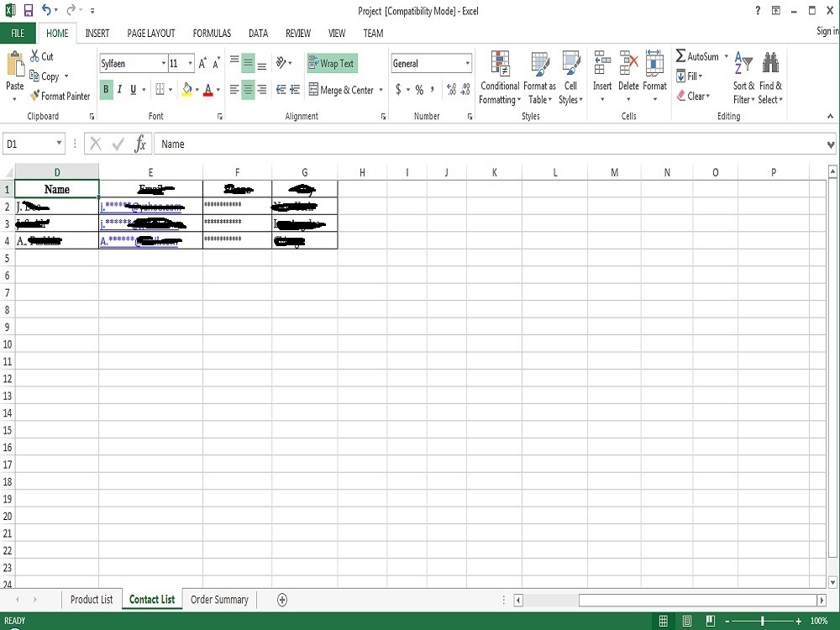Click the Redo arrow icon
The image size is (840, 630).
coord(71,10)
